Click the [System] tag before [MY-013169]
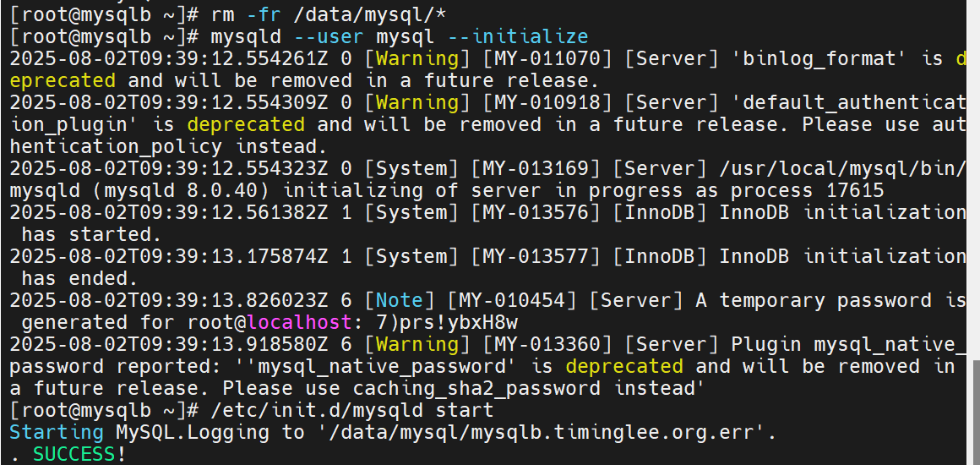980x465 pixels. click(x=411, y=168)
